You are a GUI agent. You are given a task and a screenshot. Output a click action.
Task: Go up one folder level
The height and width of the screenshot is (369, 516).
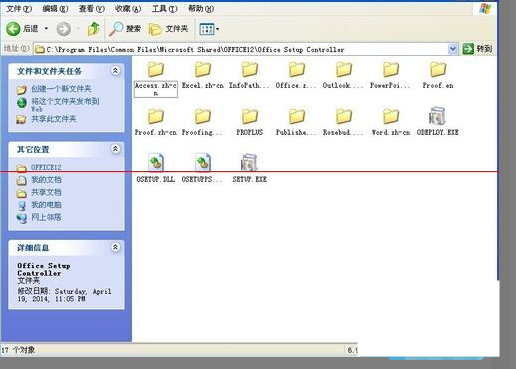[94, 29]
